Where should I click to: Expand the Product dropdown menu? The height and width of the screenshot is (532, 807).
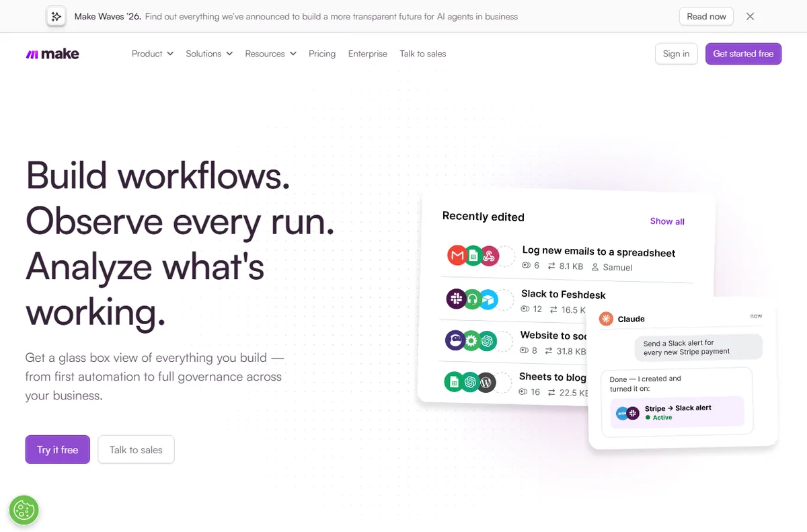click(153, 54)
